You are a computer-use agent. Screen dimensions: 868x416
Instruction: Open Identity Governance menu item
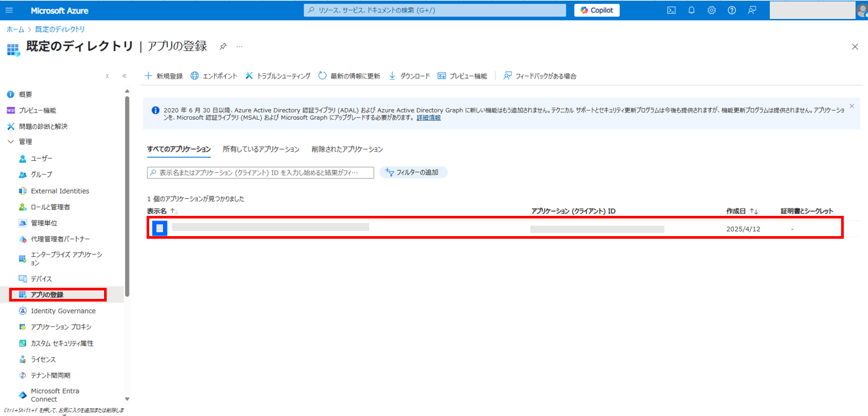[63, 311]
